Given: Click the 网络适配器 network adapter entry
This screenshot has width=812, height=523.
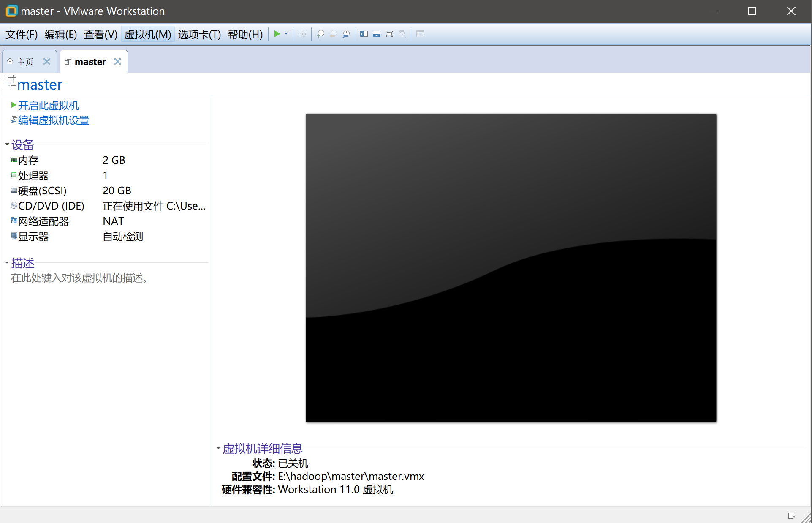Looking at the screenshot, I should [43, 221].
